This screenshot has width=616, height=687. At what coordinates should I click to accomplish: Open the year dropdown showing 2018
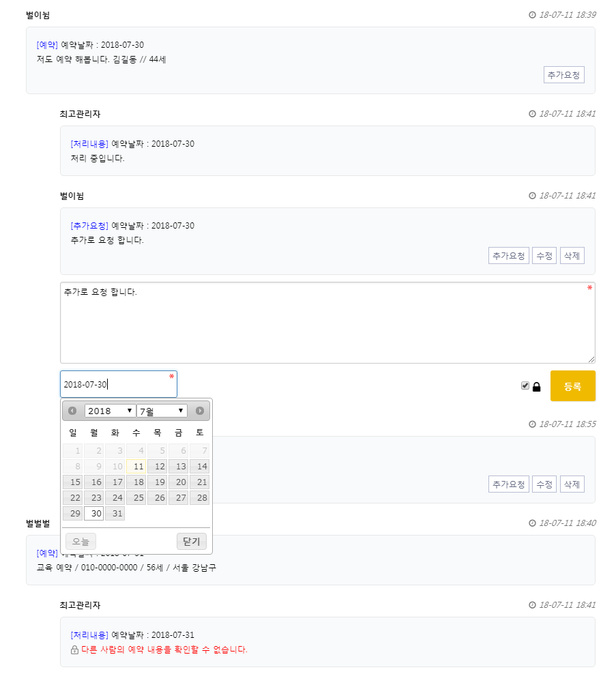click(110, 411)
